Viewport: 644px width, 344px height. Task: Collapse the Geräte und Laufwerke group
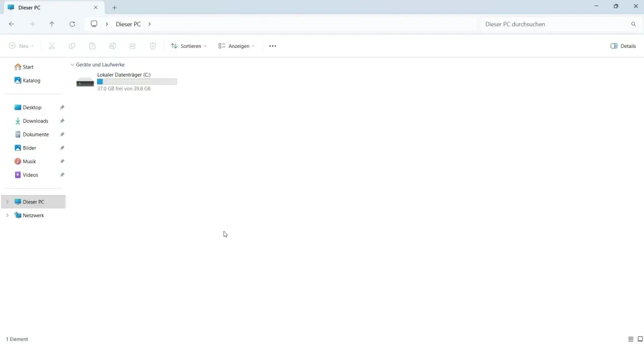pos(72,65)
